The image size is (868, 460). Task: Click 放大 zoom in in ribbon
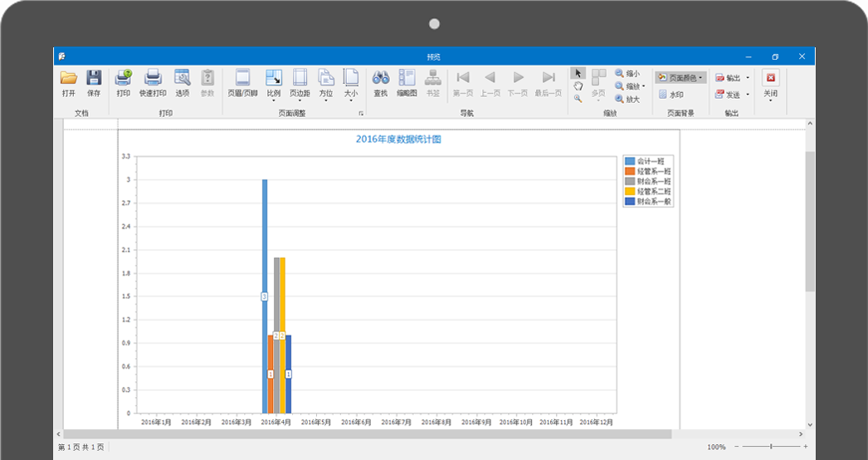pyautogui.click(x=627, y=100)
